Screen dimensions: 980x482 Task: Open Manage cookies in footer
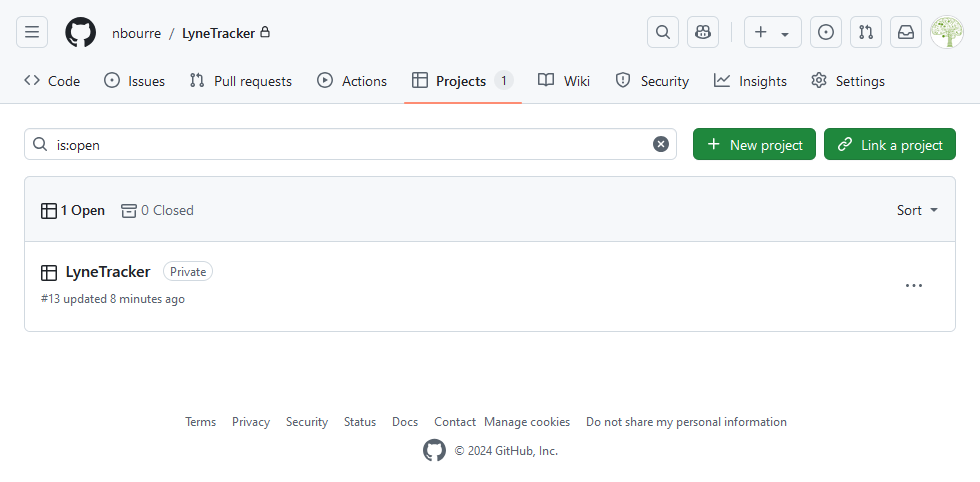point(527,422)
